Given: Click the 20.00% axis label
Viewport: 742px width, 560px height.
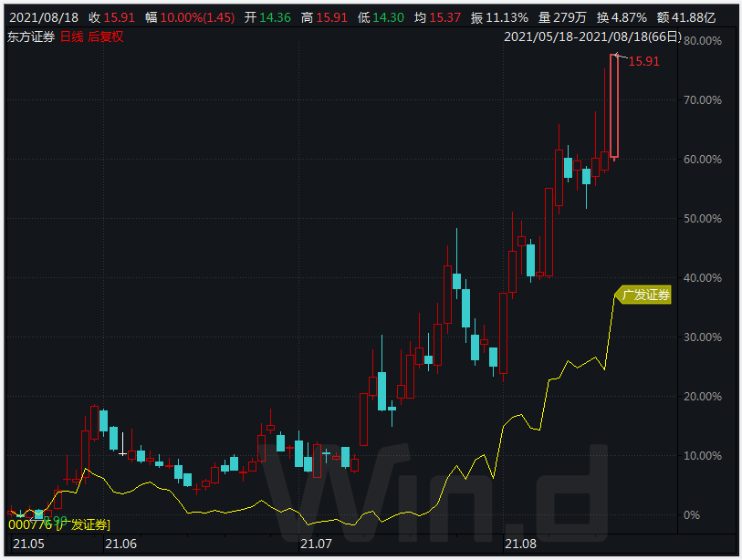Looking at the screenshot, I should [x=703, y=397].
